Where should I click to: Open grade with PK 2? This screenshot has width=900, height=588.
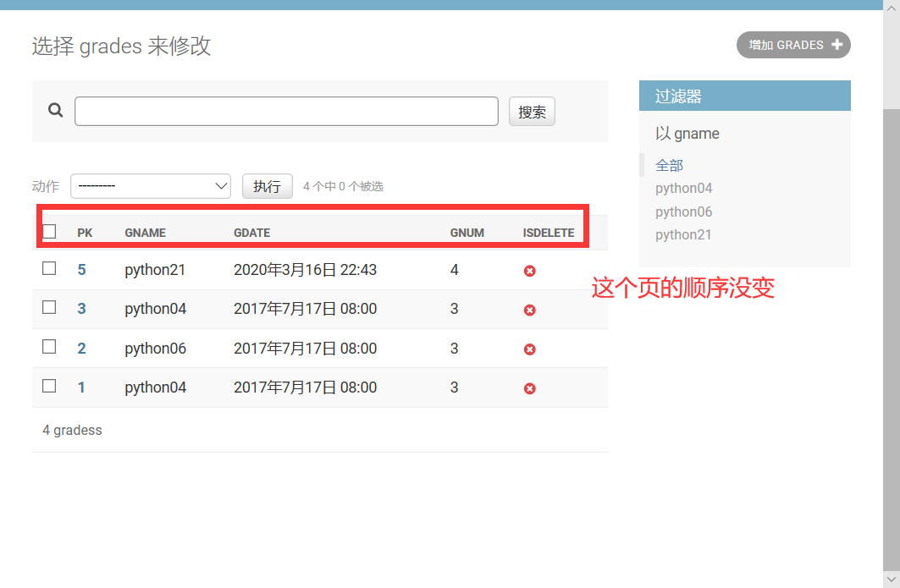point(81,349)
